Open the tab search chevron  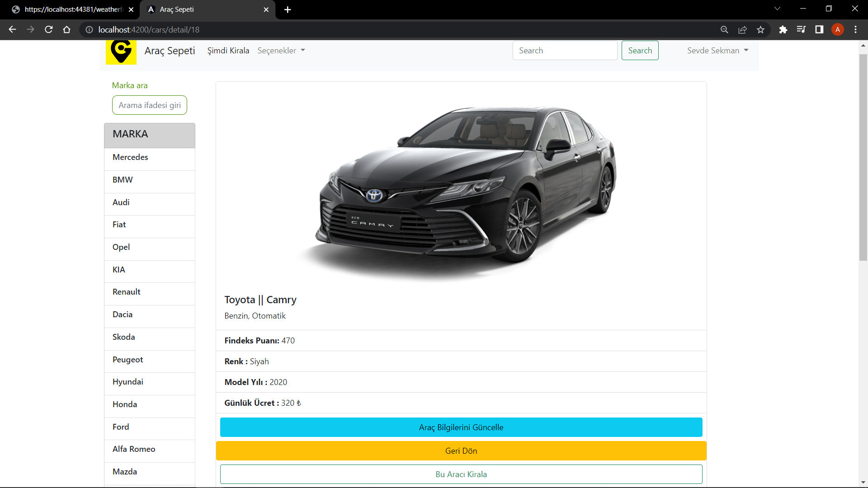click(777, 9)
